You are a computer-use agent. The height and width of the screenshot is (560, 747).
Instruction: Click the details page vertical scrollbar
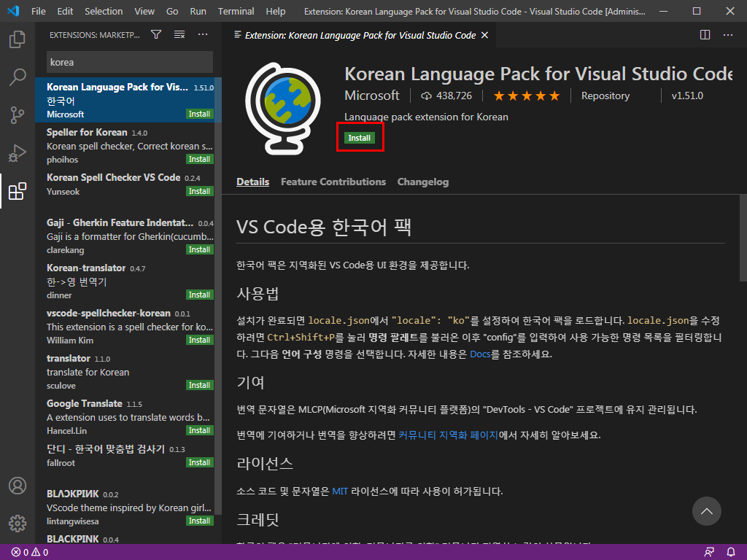[x=743, y=238]
